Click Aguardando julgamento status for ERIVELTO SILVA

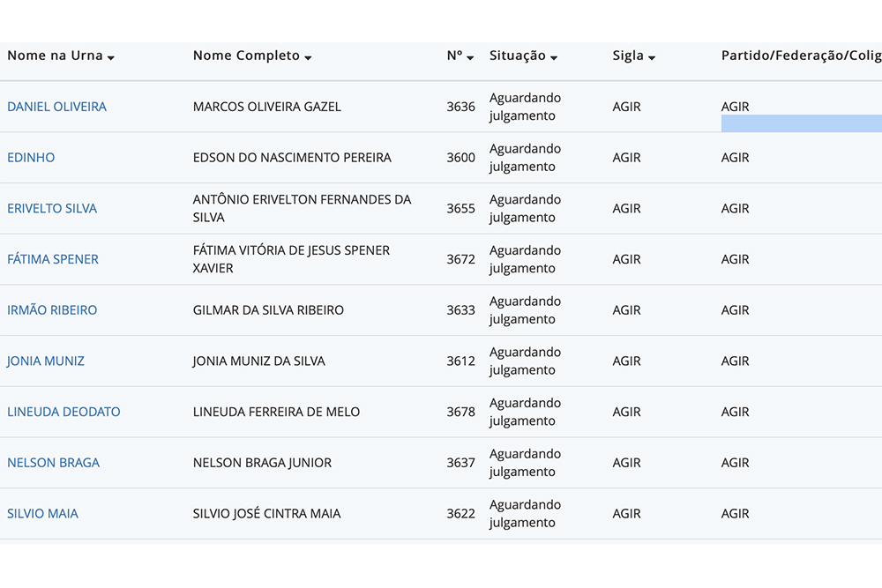click(x=525, y=209)
